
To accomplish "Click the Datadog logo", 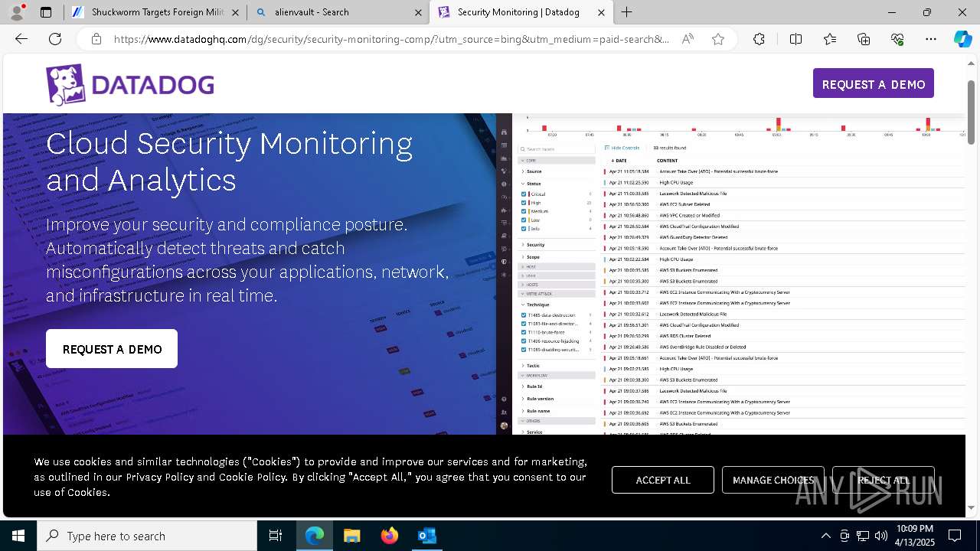I will [130, 84].
